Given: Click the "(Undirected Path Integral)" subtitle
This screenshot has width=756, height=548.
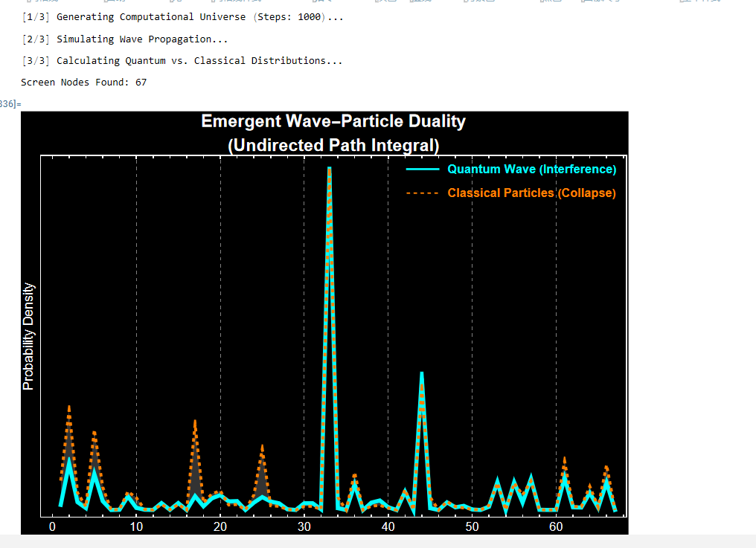Looking at the screenshot, I should pos(333,145).
